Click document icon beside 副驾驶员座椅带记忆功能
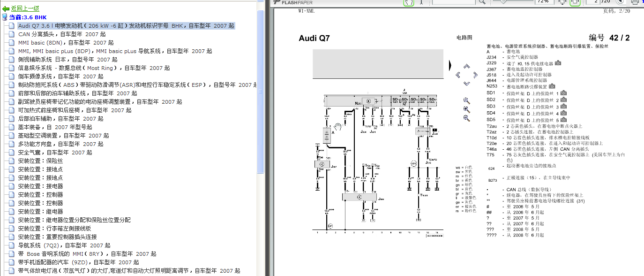Image resolution: width=644 pixels, height=276 pixels. point(12,102)
